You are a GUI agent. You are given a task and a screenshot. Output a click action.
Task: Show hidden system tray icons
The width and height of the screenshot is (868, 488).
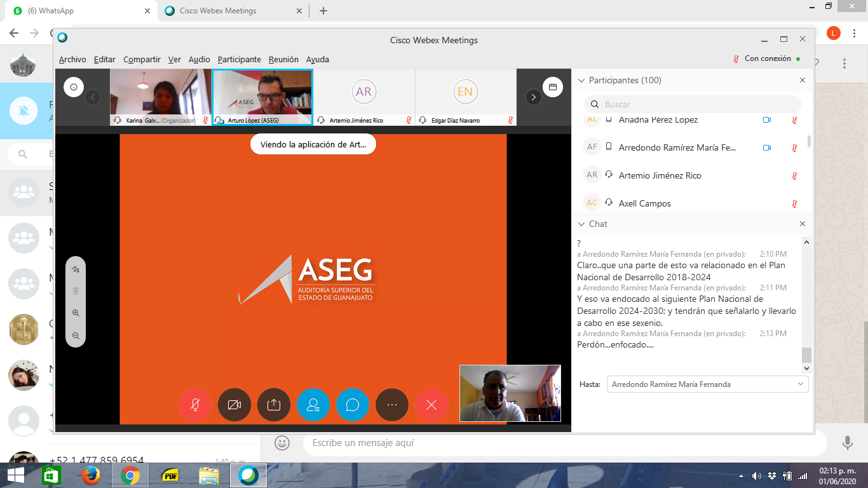(741, 475)
